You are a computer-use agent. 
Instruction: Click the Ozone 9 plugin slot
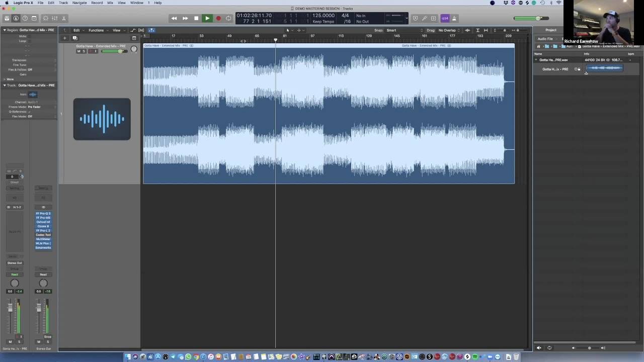(x=43, y=226)
